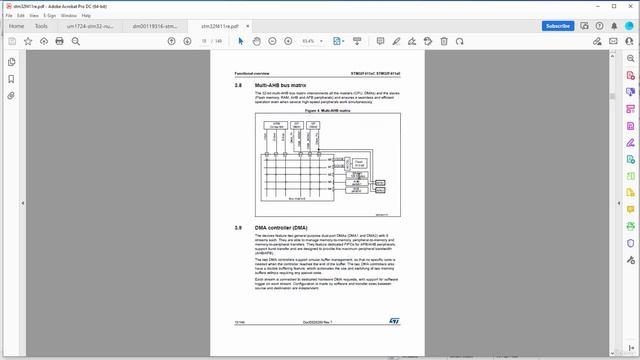Viewport: 640px width, 360px height.
Task: Open the user account avatar
Action: click(629, 26)
